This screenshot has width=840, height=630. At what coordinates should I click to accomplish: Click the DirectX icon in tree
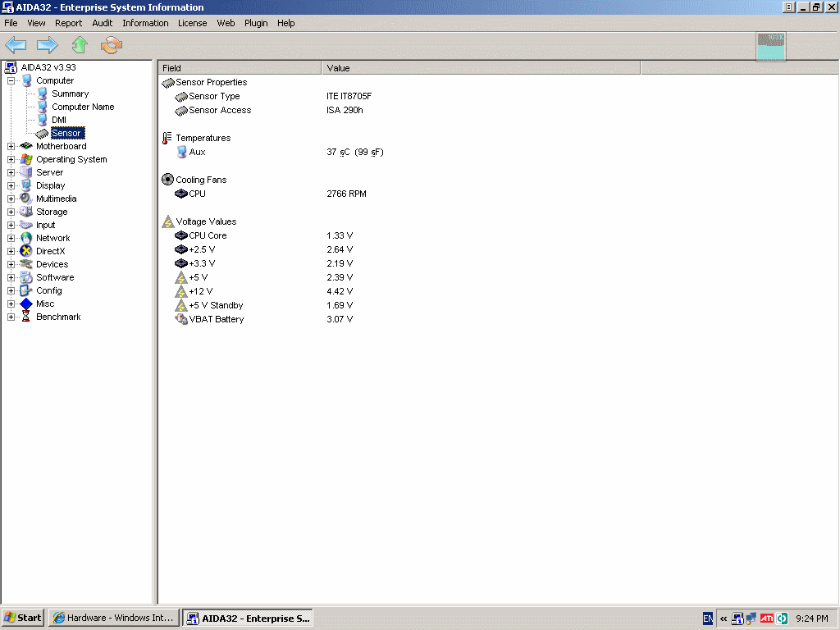(26, 251)
